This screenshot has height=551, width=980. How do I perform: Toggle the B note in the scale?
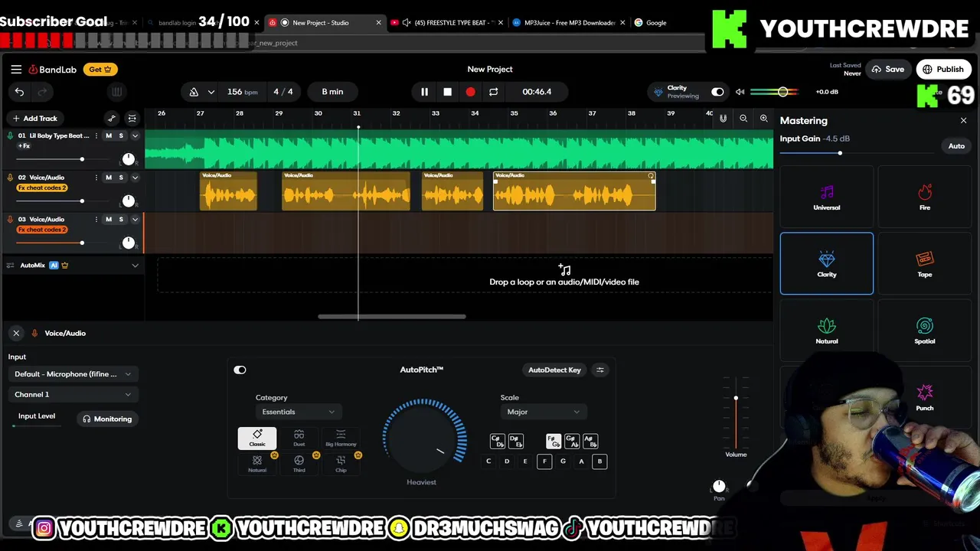599,461
